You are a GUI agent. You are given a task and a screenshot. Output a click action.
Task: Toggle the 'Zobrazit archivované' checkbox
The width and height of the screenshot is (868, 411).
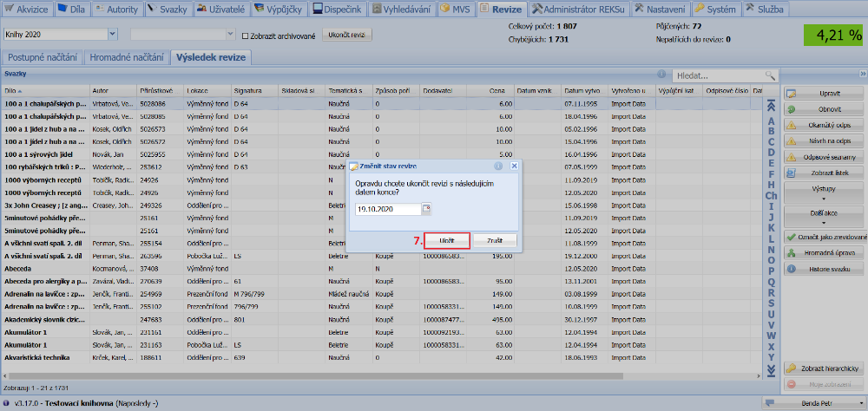[244, 35]
